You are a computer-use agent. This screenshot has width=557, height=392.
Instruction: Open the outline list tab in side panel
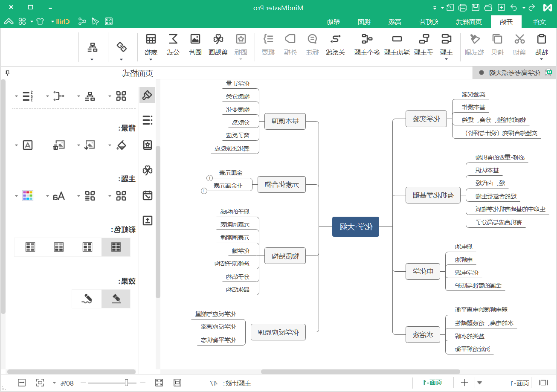tap(148, 120)
